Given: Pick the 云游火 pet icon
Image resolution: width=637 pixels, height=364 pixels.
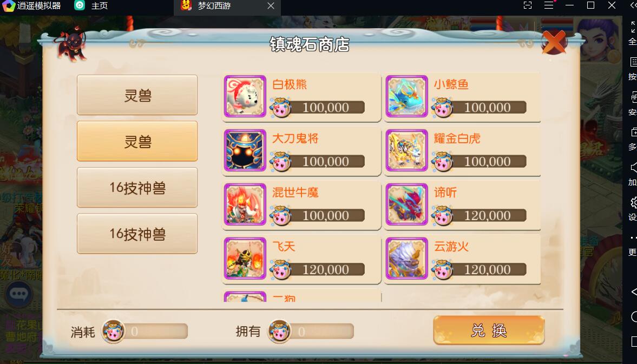Looking at the screenshot, I should click(406, 258).
